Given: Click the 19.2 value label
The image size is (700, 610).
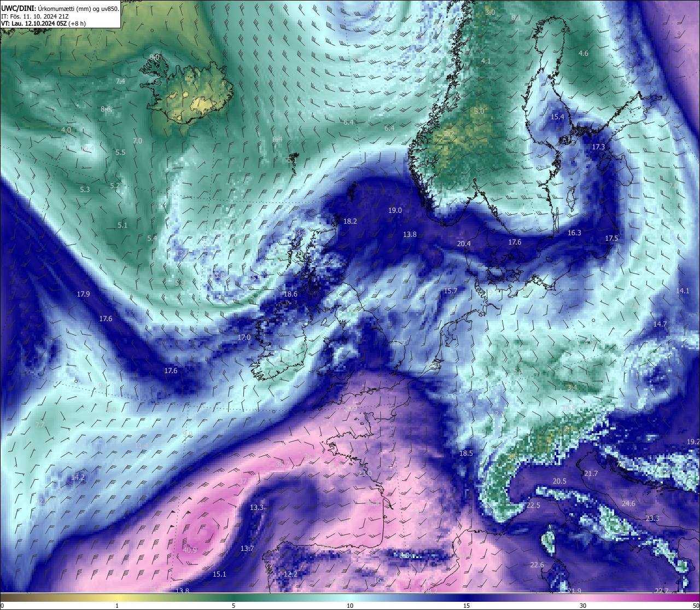Looking at the screenshot, I should (x=693, y=441).
